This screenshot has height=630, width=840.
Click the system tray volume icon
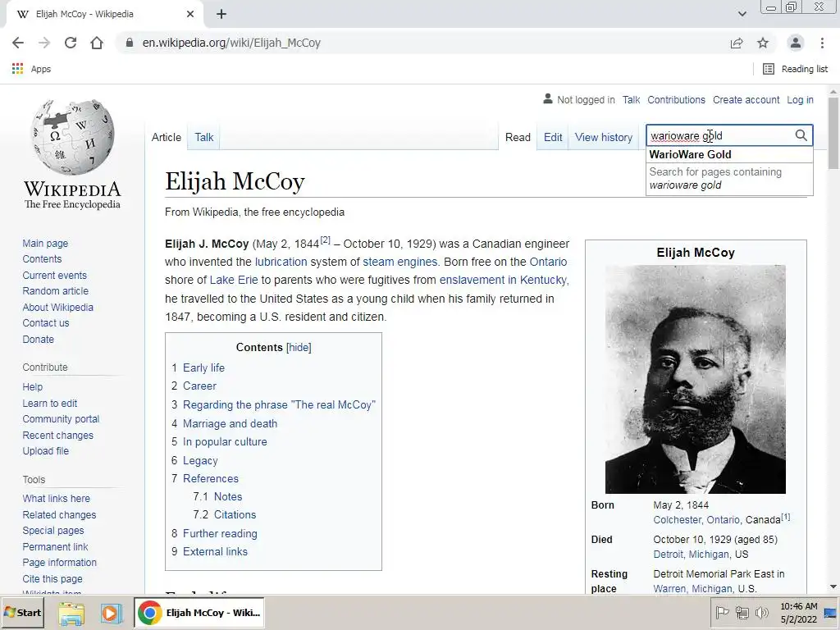761,612
